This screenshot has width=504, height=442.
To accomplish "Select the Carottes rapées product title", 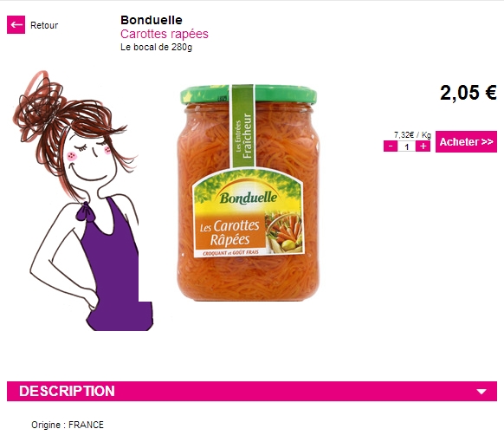I will 165,34.
